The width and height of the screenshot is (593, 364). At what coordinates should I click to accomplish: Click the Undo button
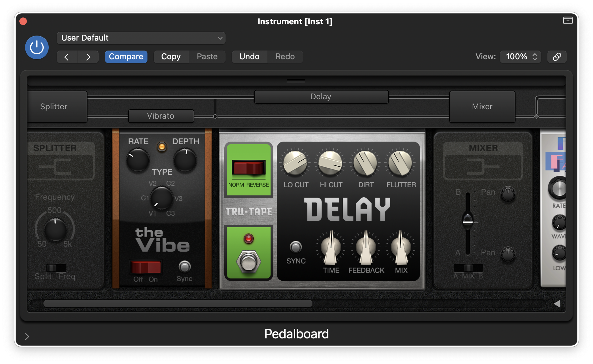249,57
